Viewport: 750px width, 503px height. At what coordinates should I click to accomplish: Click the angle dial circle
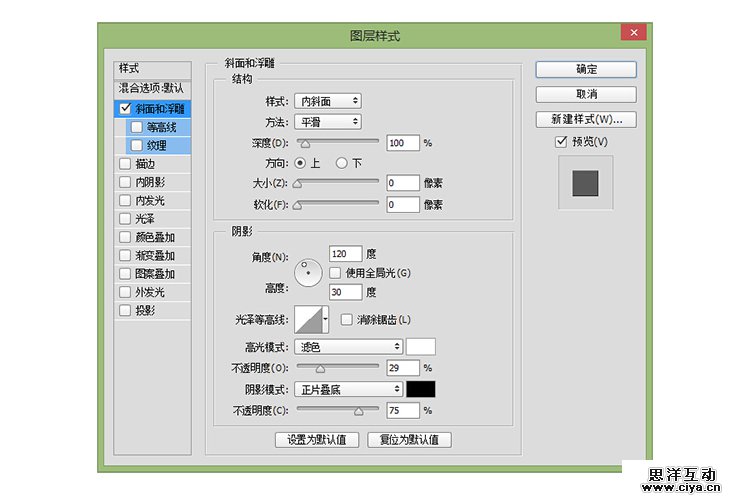309,271
